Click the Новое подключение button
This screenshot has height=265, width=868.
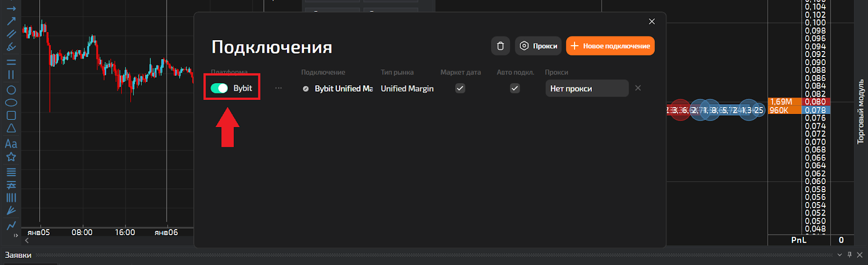pos(610,46)
